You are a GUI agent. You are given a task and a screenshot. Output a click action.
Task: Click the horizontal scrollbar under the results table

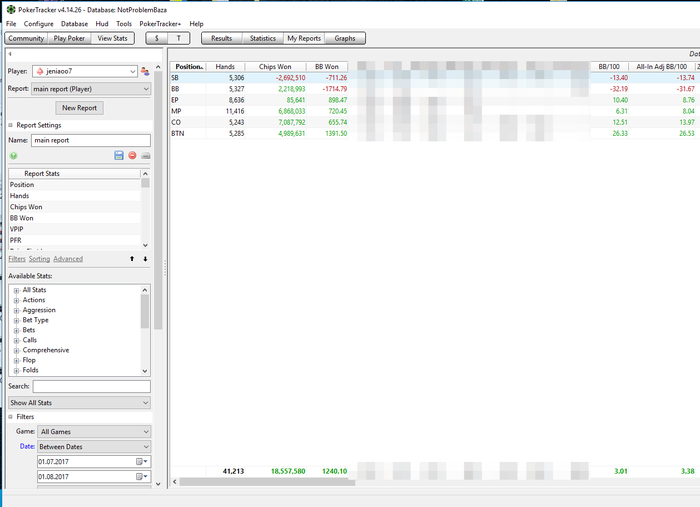268,482
